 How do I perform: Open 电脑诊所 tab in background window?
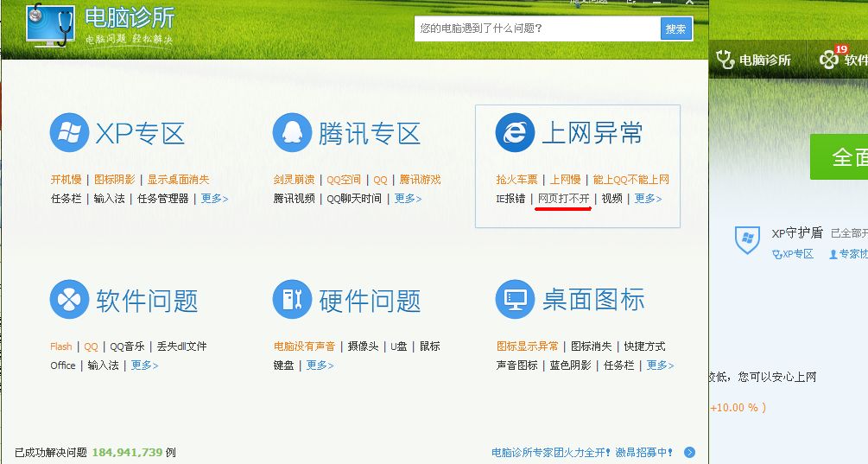tap(753, 60)
